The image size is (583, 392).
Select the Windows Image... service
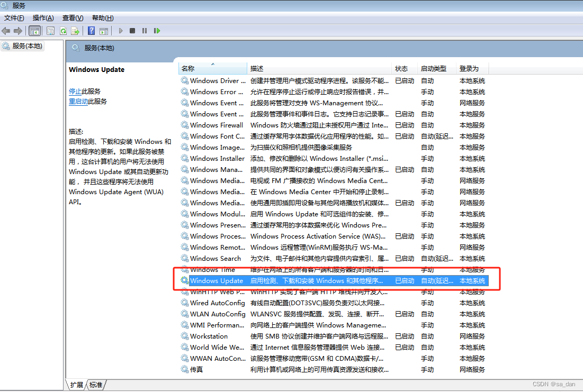coord(334,147)
